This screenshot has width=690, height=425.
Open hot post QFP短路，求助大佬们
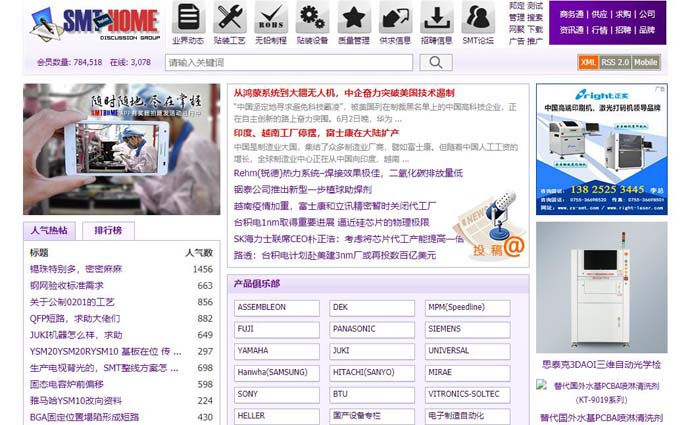click(x=75, y=319)
